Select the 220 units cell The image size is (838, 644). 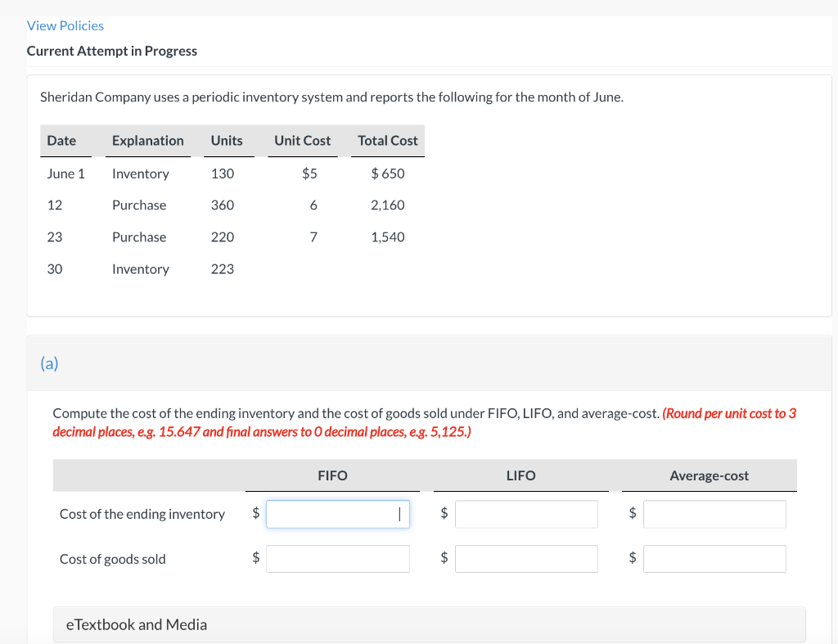pyautogui.click(x=223, y=237)
